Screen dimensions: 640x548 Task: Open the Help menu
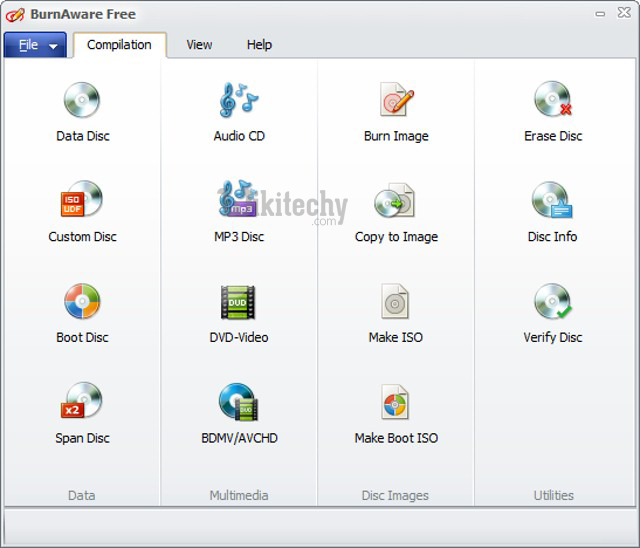click(259, 44)
